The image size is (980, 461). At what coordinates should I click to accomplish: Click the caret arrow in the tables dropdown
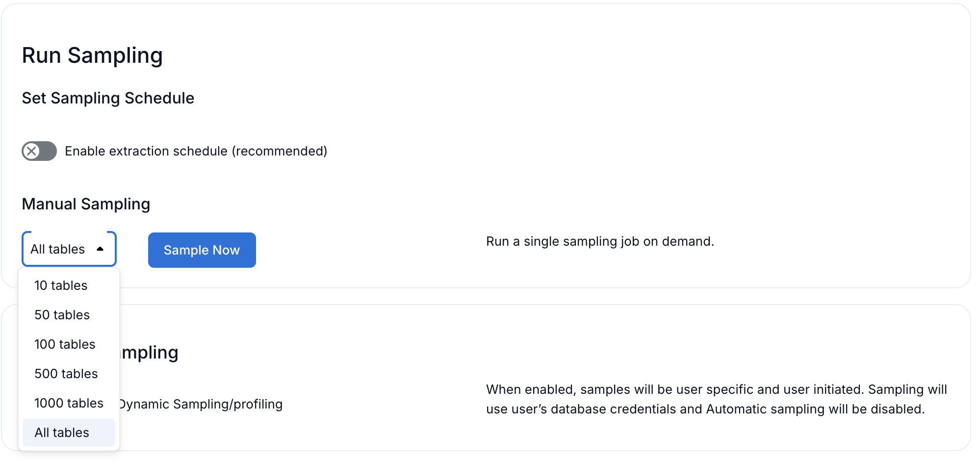pyautogui.click(x=100, y=249)
